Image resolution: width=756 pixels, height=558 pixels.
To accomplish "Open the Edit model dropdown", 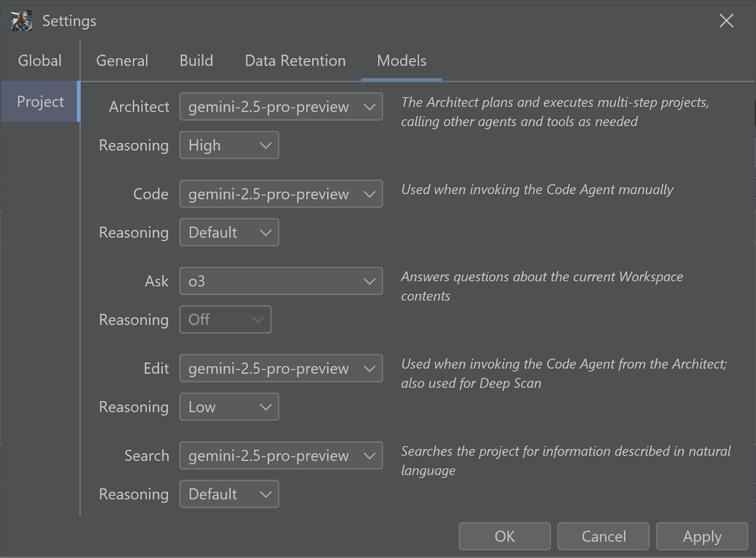I will pyautogui.click(x=281, y=368).
